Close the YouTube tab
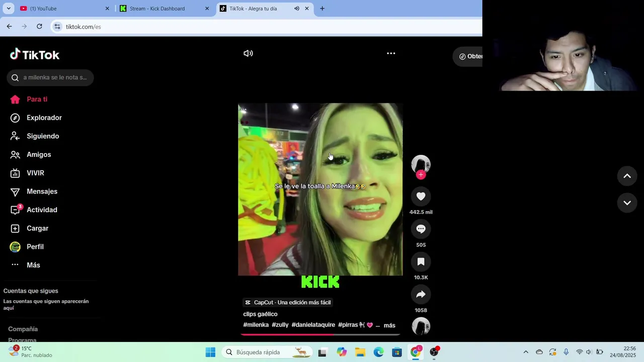Screen dimensions: 644x362 (107, 9)
